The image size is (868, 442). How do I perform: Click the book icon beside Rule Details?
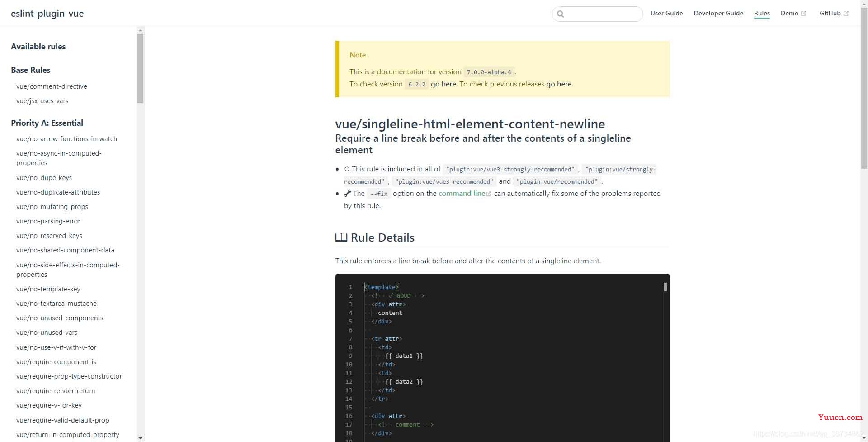(341, 237)
